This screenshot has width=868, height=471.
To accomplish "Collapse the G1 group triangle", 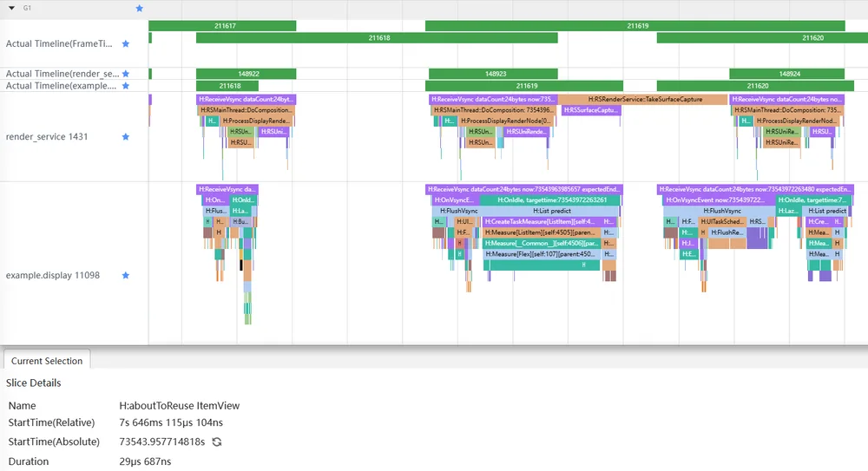I will (11, 9).
